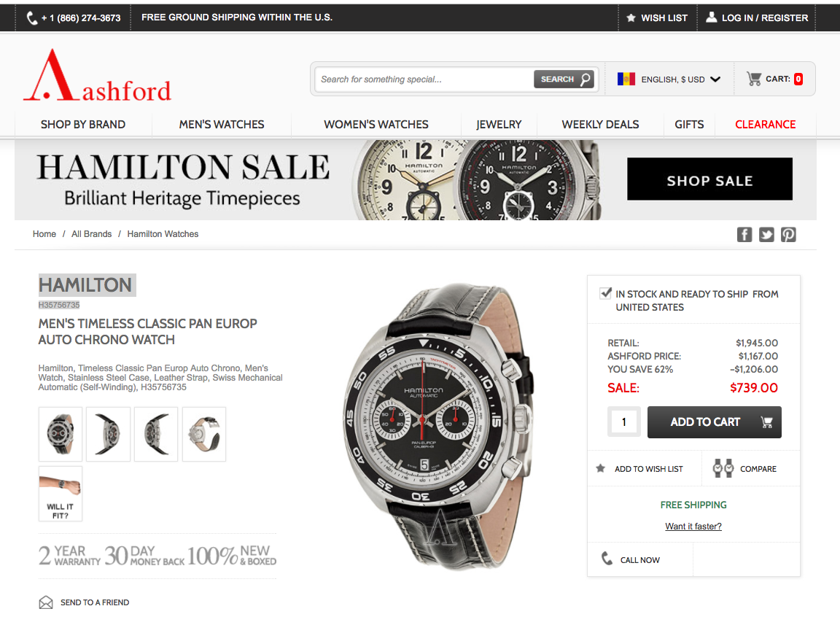Open the Log In / Register link
840x625 pixels.
pyautogui.click(x=756, y=18)
